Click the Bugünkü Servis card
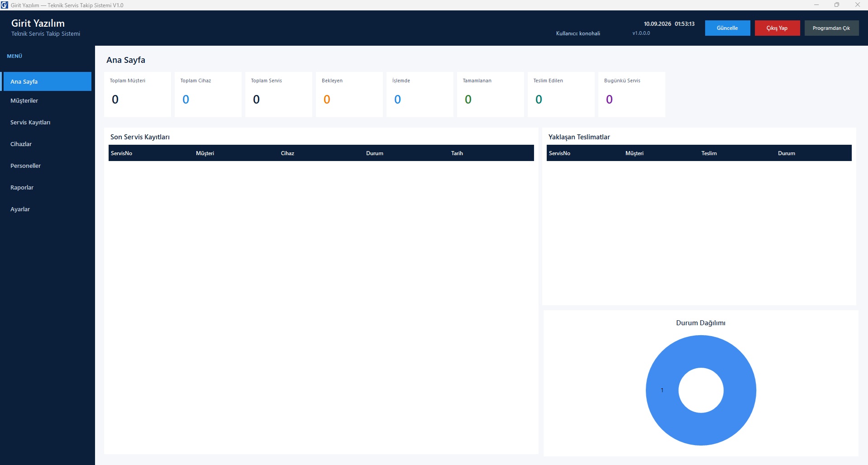The image size is (868, 465). click(632, 95)
